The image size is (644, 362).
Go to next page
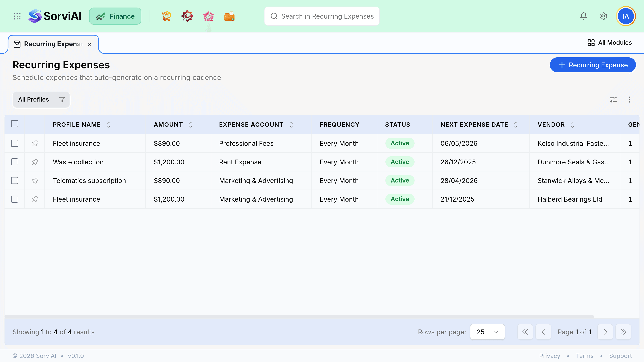click(605, 332)
